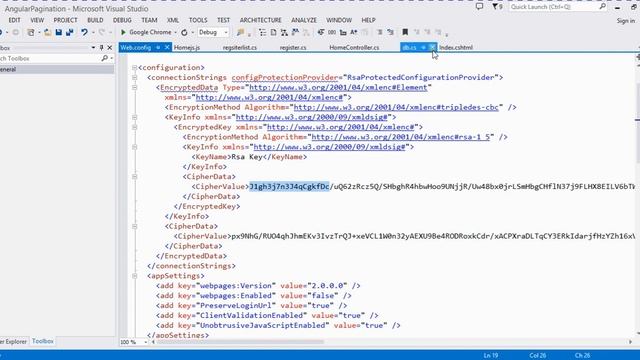Image resolution: width=640 pixels, height=360 pixels.
Task: Collapse the connectionStrings node
Action: click(134, 78)
